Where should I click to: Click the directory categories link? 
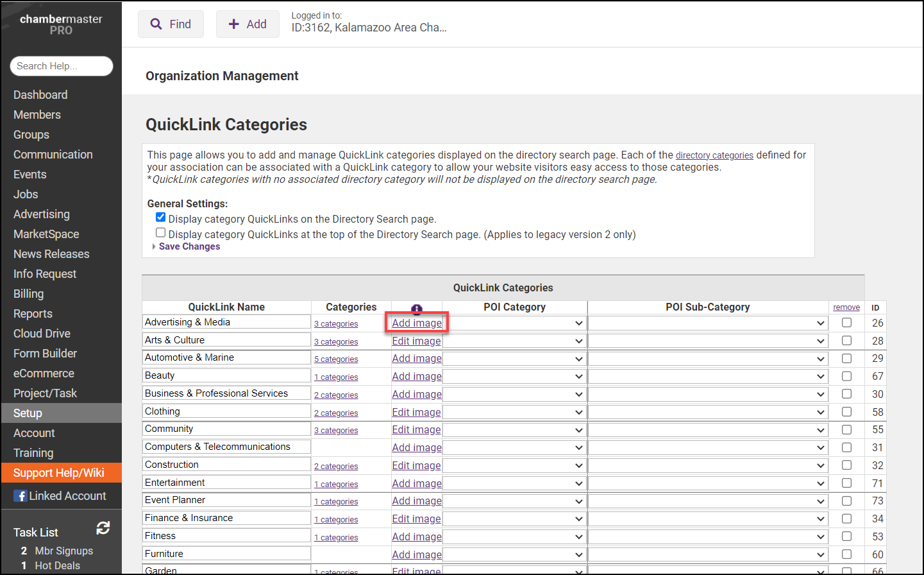coord(714,155)
